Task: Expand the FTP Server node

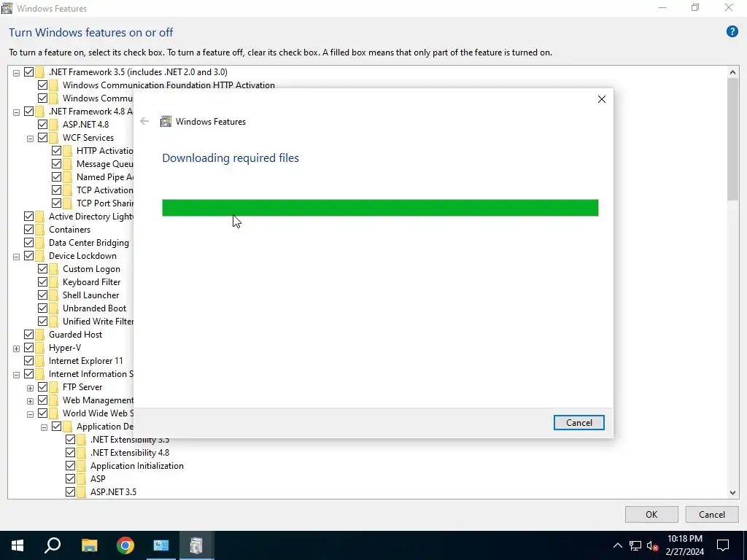Action: point(30,388)
